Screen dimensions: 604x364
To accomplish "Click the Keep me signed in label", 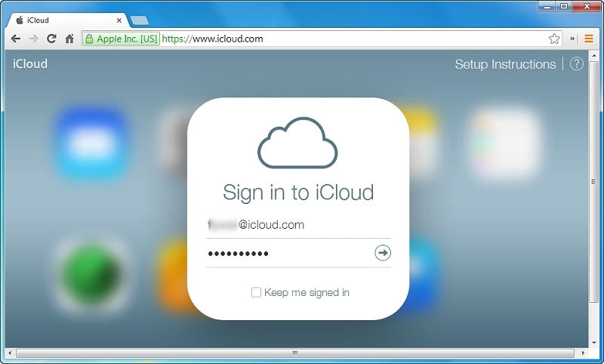I will 307,292.
